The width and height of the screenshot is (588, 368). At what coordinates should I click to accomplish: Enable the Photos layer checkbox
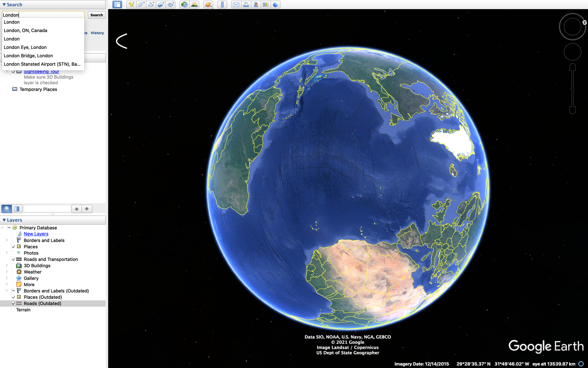pos(13,253)
